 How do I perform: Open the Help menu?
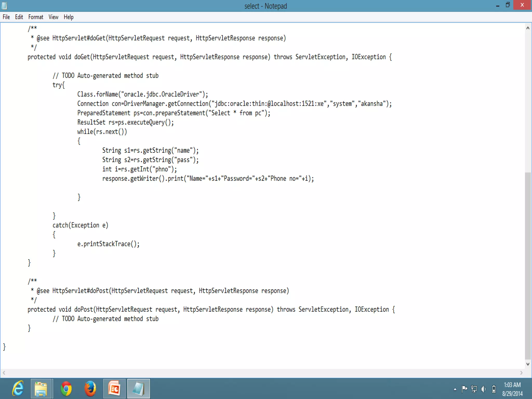[x=69, y=17]
